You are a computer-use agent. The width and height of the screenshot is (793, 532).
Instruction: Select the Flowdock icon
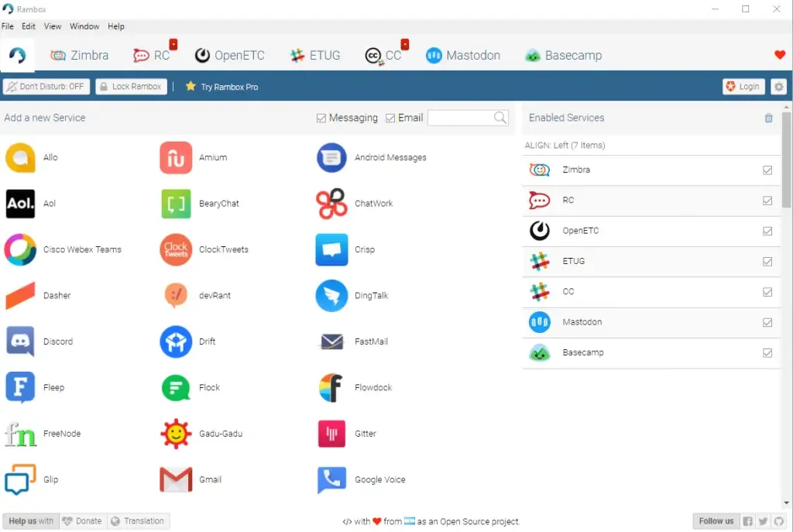point(331,388)
